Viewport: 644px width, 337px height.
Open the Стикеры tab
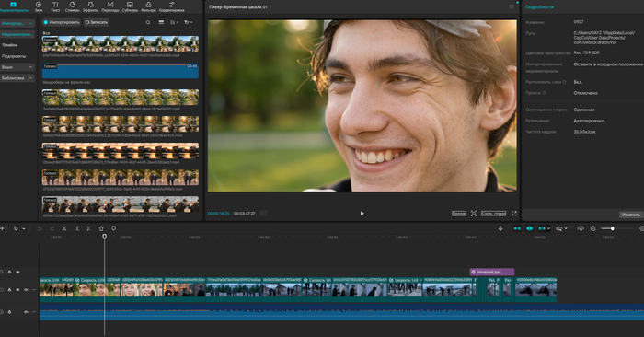tap(73, 6)
